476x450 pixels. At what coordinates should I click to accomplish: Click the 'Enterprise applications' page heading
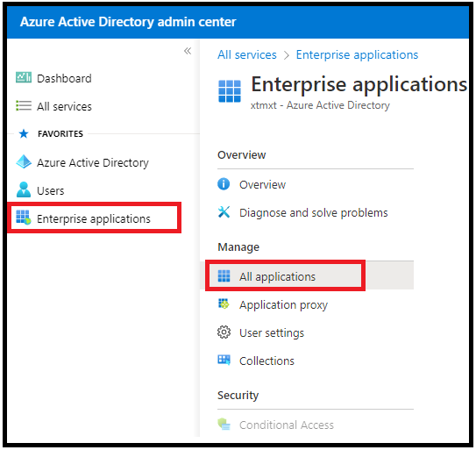click(359, 84)
